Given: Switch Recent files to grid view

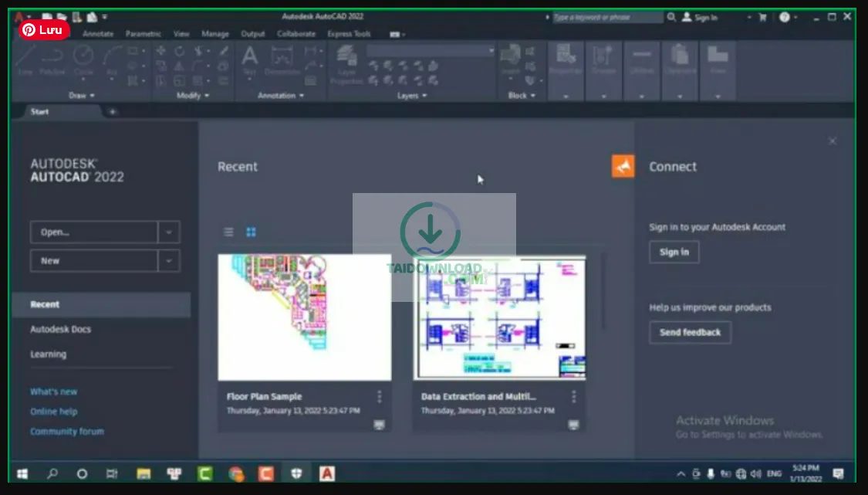Looking at the screenshot, I should click(250, 231).
